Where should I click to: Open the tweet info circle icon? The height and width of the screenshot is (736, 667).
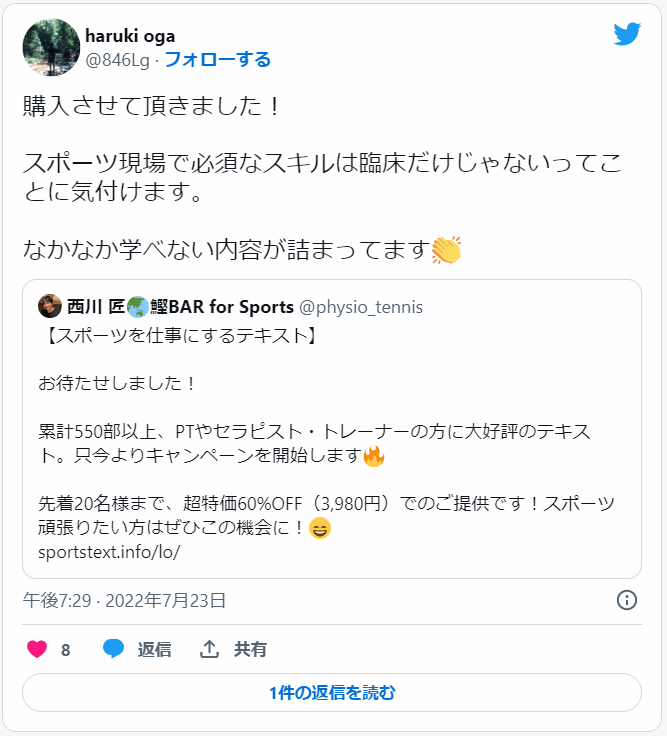pos(627,600)
